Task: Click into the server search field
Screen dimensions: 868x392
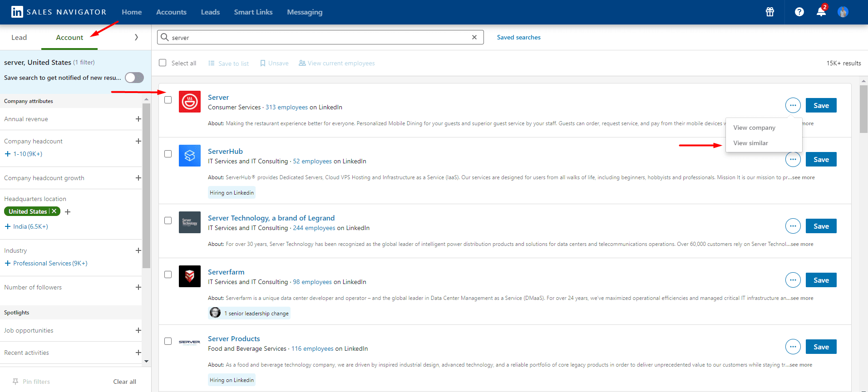Action: pyautogui.click(x=320, y=37)
